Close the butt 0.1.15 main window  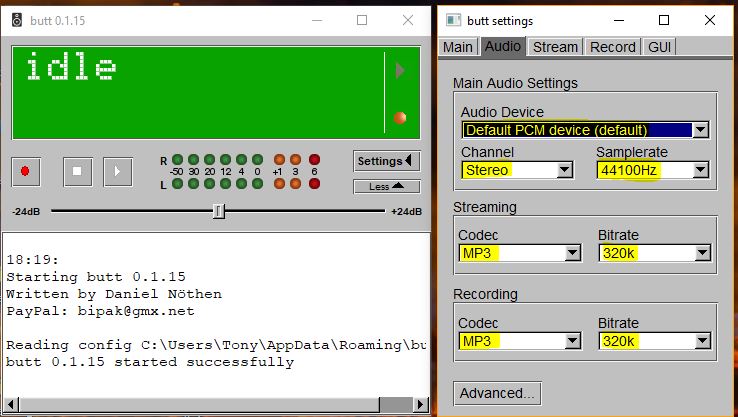(x=408, y=20)
